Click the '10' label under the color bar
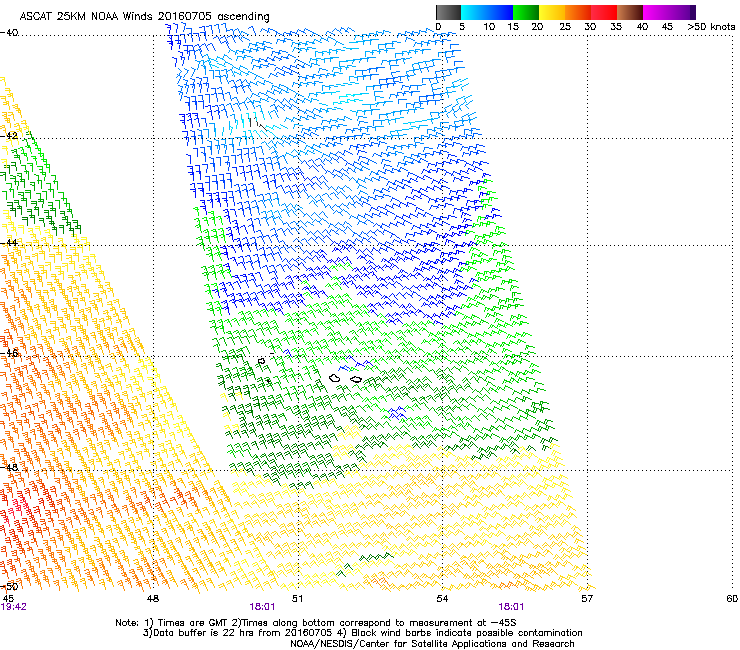The height and width of the screenshot is (650, 740). pos(489,27)
